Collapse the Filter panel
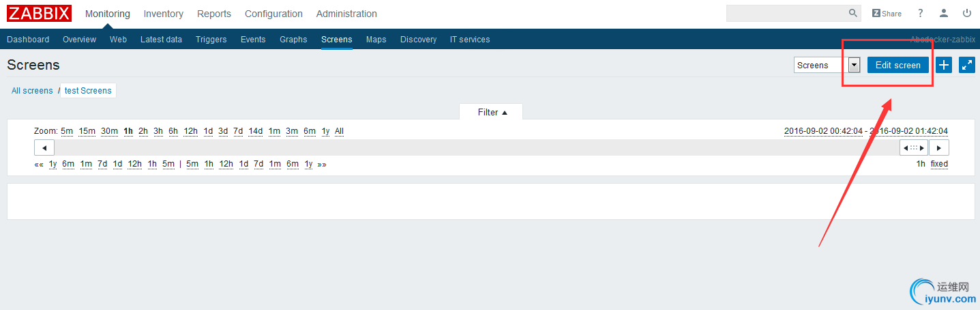This screenshot has width=980, height=310. (492, 112)
